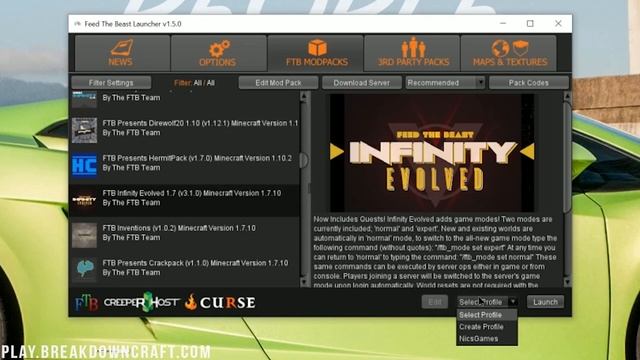Open the CreeperHost logo link
Image resolution: width=640 pixels, height=360 pixels.
(141, 302)
